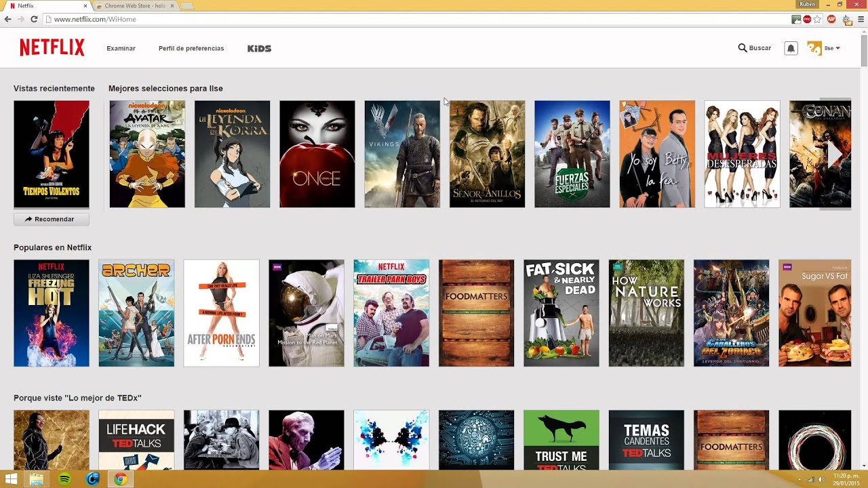Bookmark this page with the star
Image resolution: width=868 pixels, height=488 pixels.
(818, 19)
